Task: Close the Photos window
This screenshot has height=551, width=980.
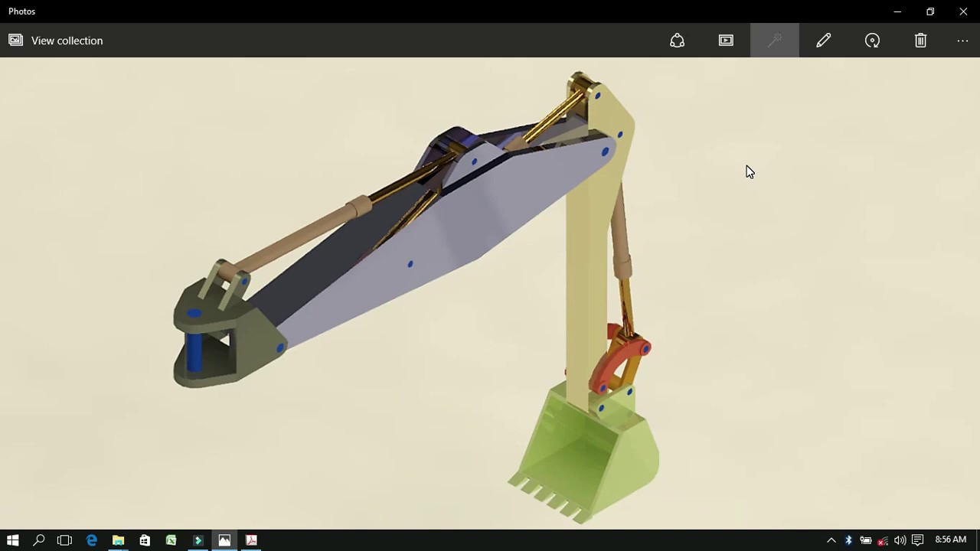Action: pos(963,11)
